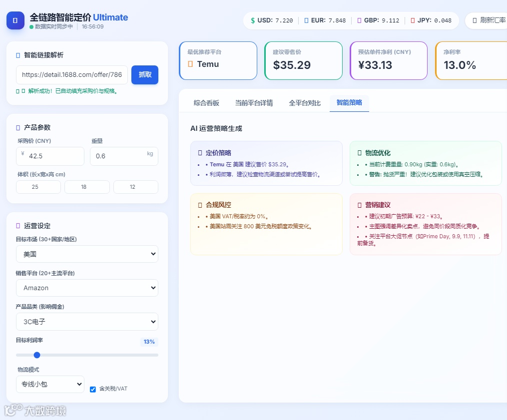Click the 全链路智能定价 Ultimate title
Screen dimensions: 507x420
(x=78, y=17)
